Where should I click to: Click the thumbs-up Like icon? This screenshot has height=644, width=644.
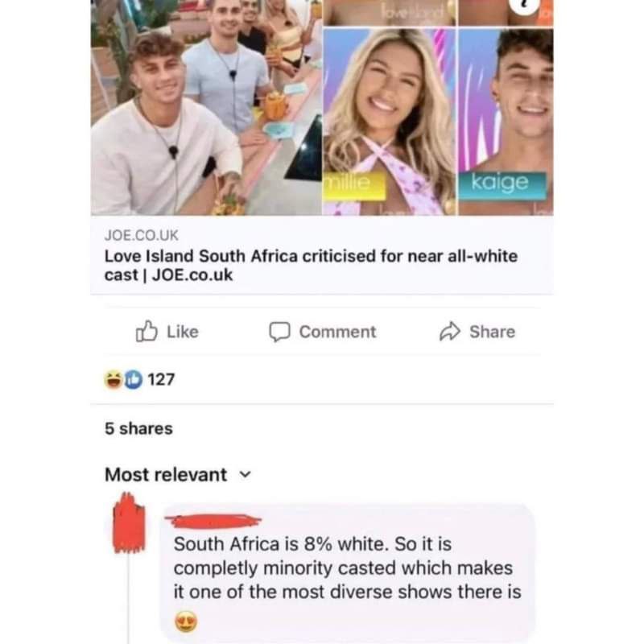[147, 331]
